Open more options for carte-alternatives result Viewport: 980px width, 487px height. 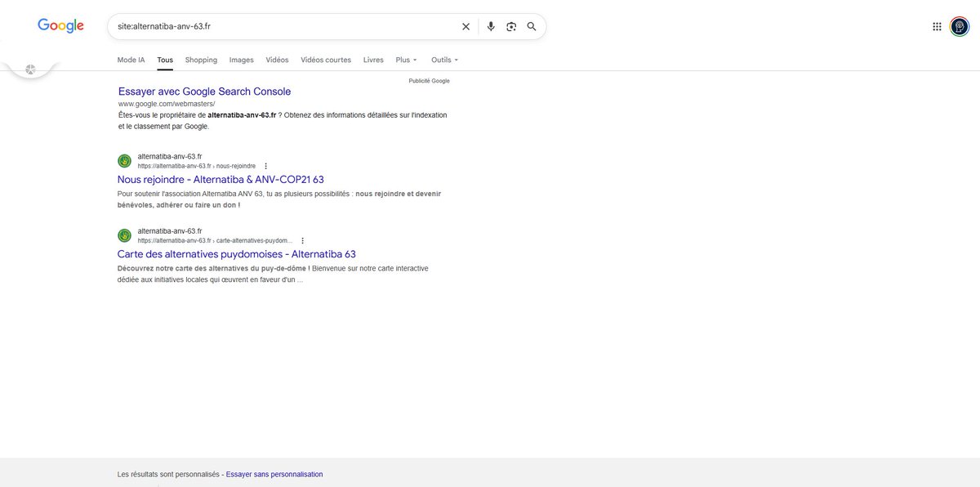coord(302,241)
